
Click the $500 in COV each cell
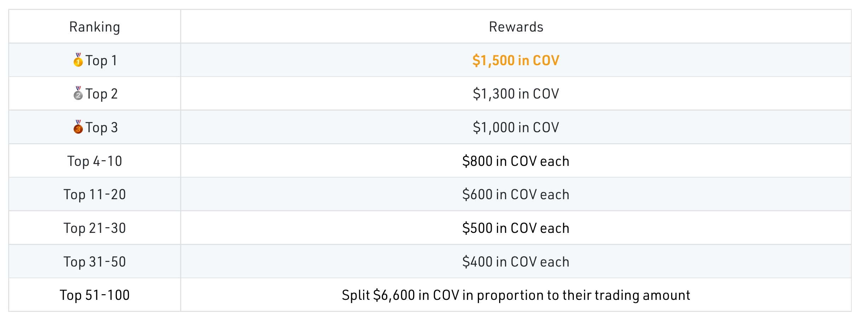click(x=516, y=228)
